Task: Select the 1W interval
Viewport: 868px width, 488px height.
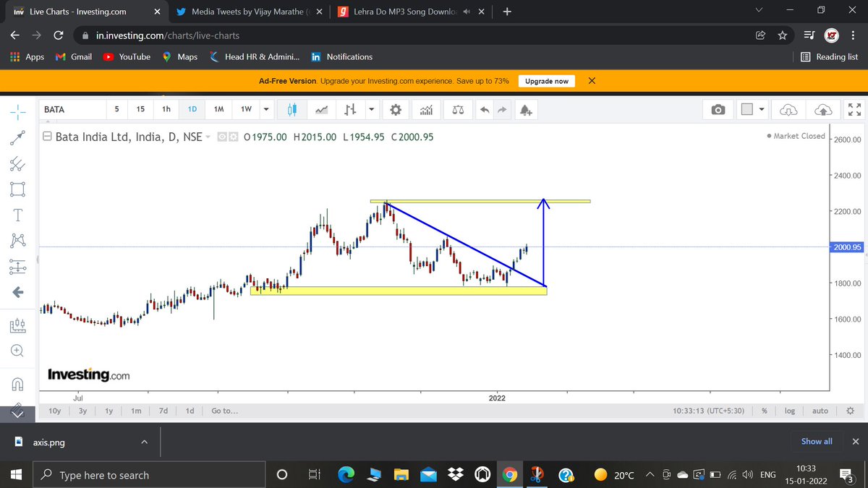Action: 246,109
